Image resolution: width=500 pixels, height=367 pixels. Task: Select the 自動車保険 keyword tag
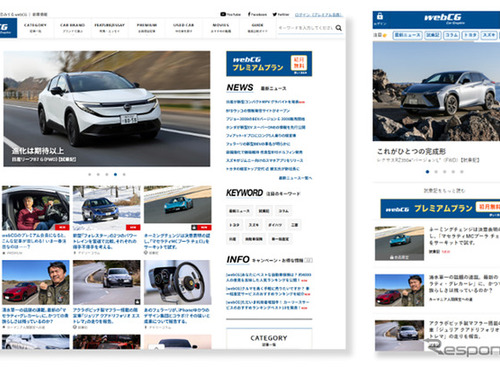tap(254, 239)
